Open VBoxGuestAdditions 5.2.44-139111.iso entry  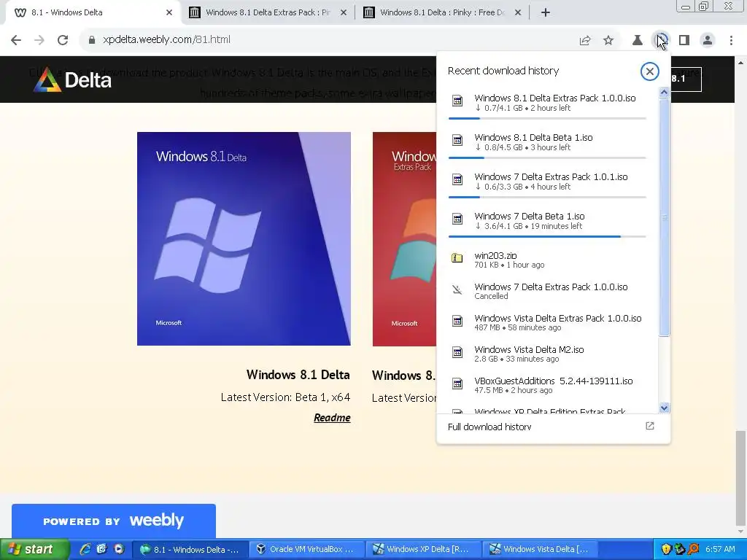(547, 385)
